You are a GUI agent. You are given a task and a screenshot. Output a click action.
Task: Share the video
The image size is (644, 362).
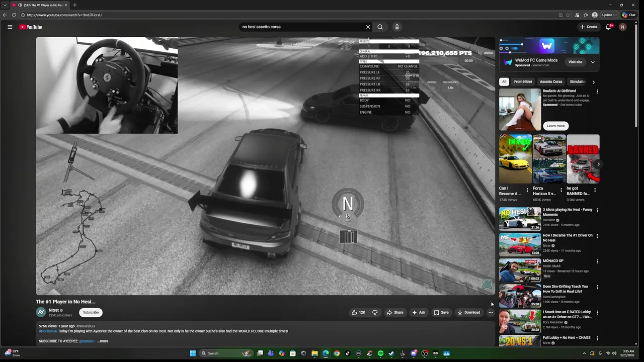[x=395, y=312]
